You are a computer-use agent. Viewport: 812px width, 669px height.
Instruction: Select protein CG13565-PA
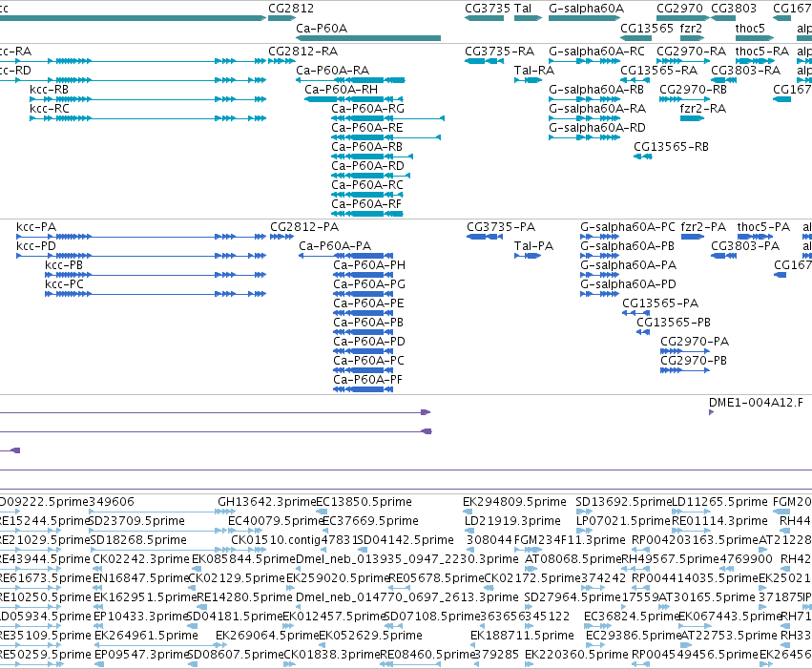coord(660,303)
